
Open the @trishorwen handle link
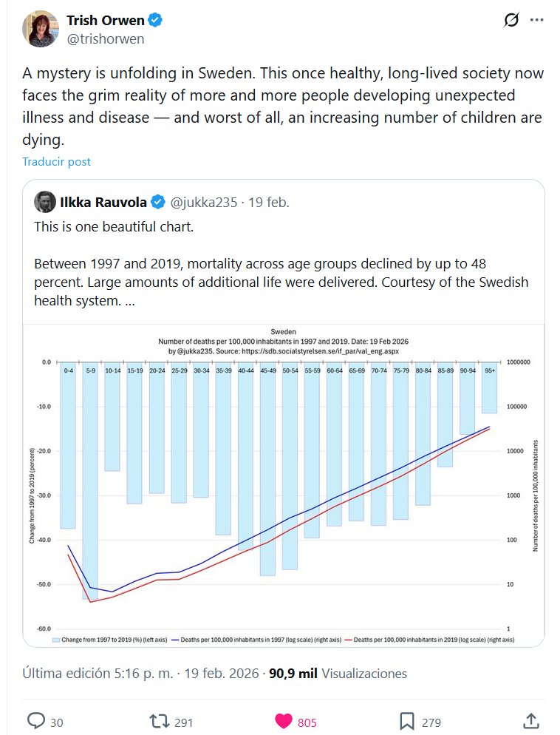pos(106,39)
